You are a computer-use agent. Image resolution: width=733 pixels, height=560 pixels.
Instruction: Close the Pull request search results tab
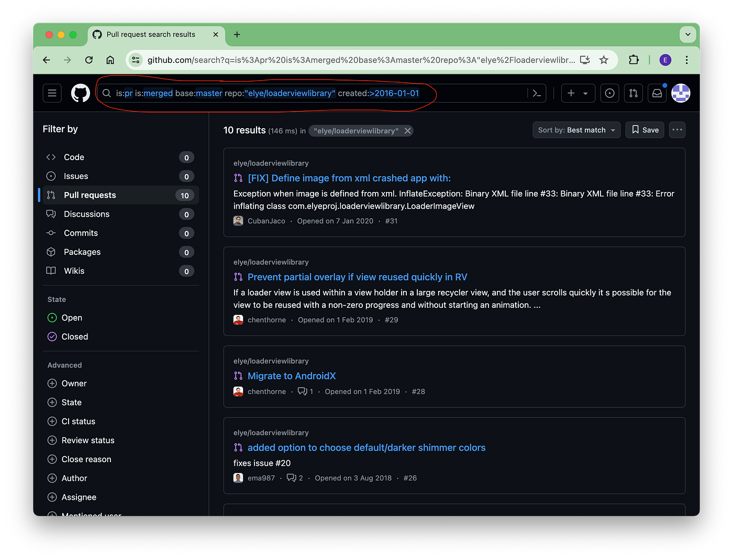216,35
